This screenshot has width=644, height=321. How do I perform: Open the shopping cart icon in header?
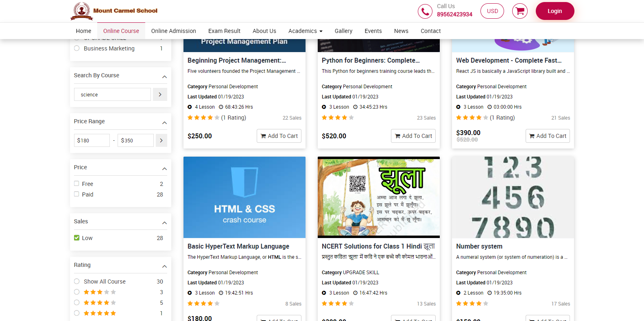pos(520,11)
